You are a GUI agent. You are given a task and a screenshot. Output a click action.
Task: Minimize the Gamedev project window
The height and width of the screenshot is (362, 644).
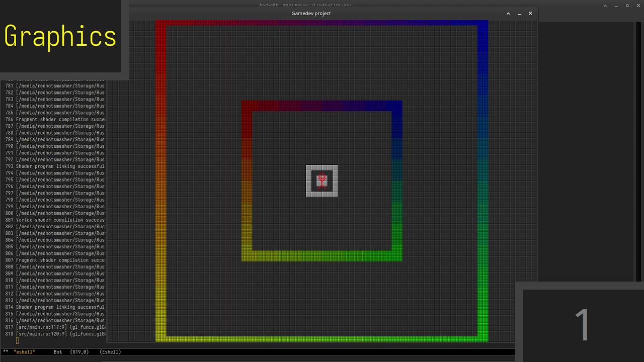(x=519, y=14)
